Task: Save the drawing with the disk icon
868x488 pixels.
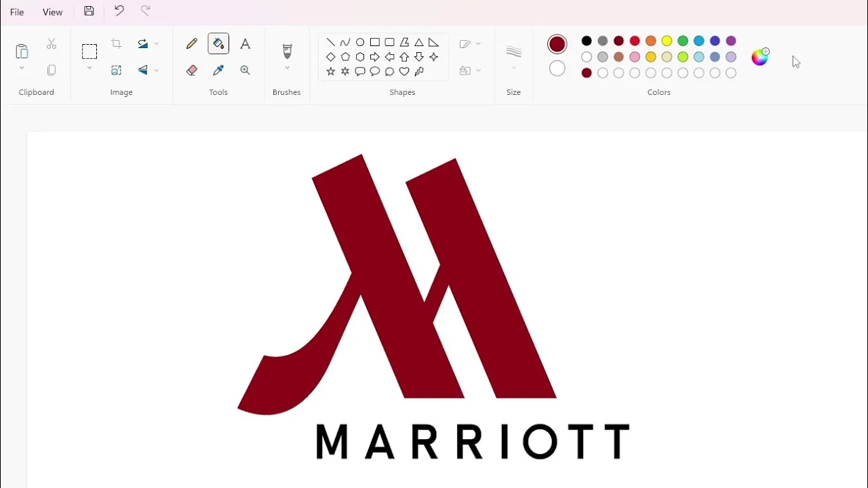Action: click(x=89, y=11)
